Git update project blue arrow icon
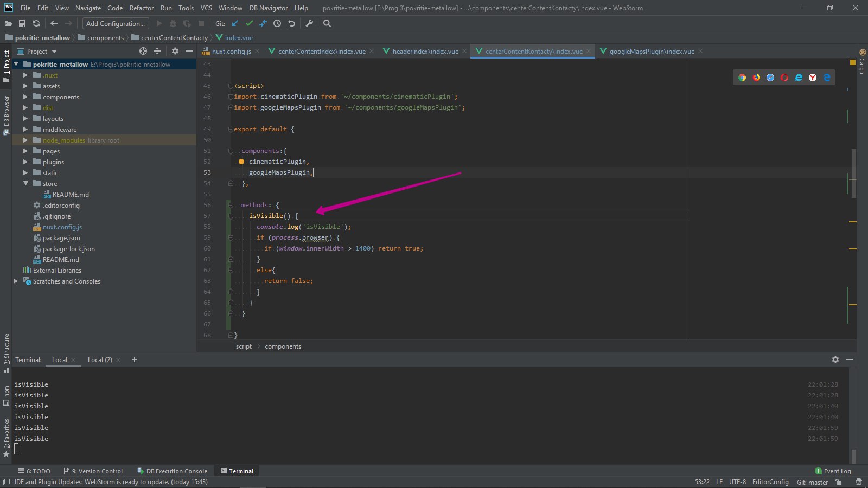Viewport: 868px width, 488px height. (235, 23)
